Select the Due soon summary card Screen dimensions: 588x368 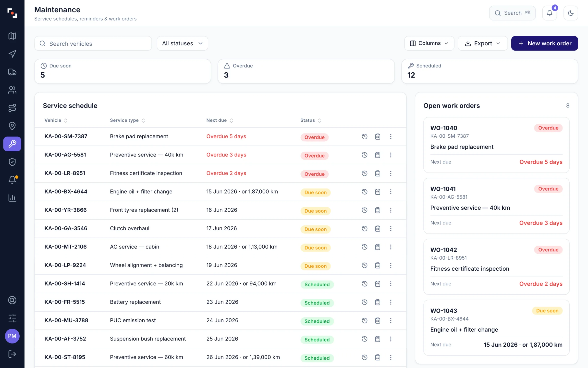click(x=122, y=71)
